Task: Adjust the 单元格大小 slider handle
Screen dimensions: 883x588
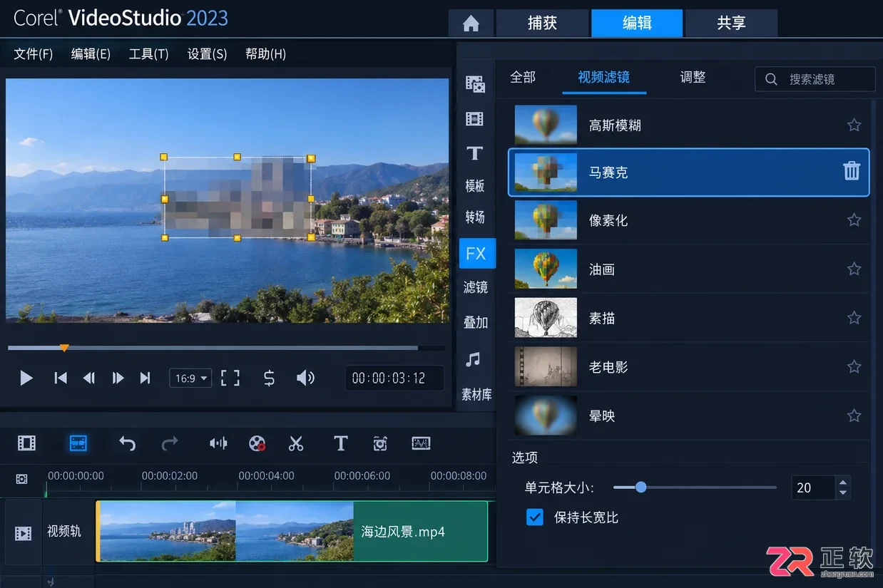Action: (640, 488)
